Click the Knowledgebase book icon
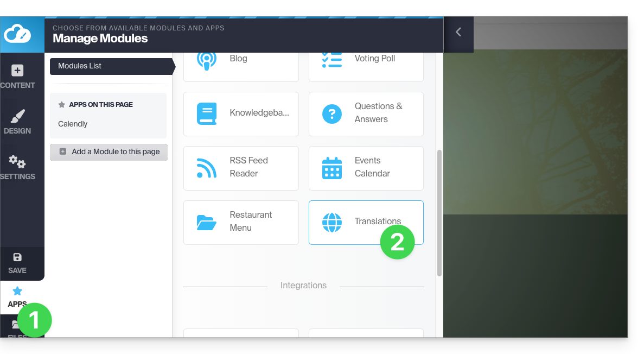The height and width of the screenshot is (354, 644). pos(207,113)
